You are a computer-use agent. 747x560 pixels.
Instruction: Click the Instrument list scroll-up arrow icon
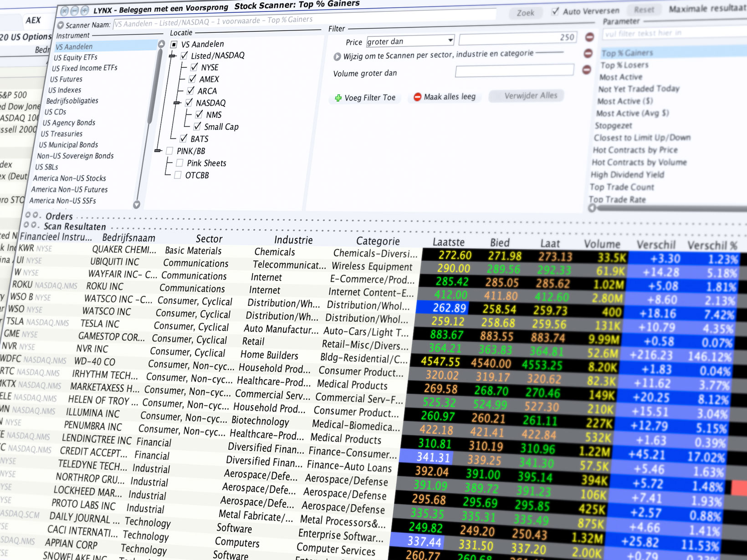tap(161, 44)
